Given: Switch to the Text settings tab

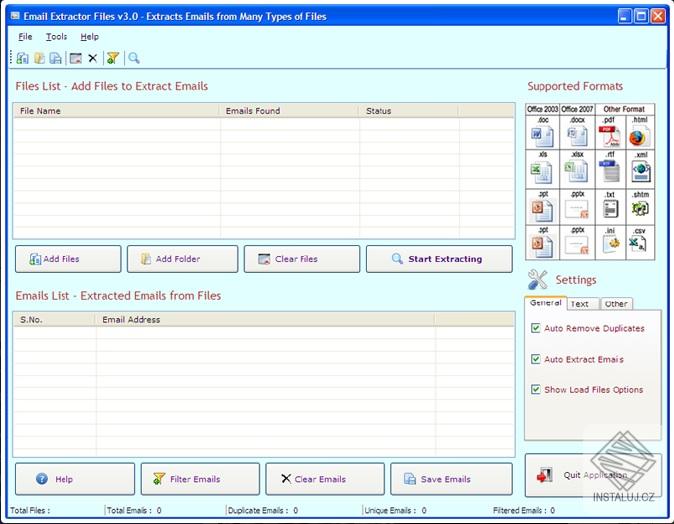Looking at the screenshot, I should 583,304.
